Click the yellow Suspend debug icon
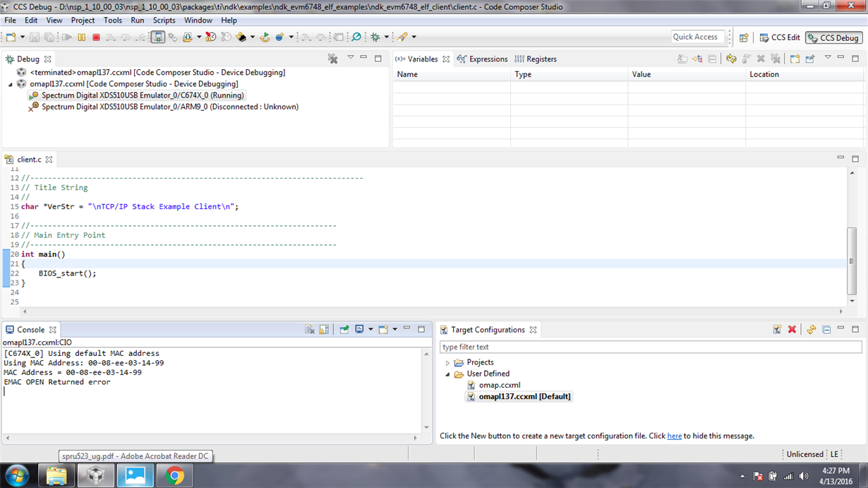The height and width of the screenshot is (488, 868). coord(82,37)
